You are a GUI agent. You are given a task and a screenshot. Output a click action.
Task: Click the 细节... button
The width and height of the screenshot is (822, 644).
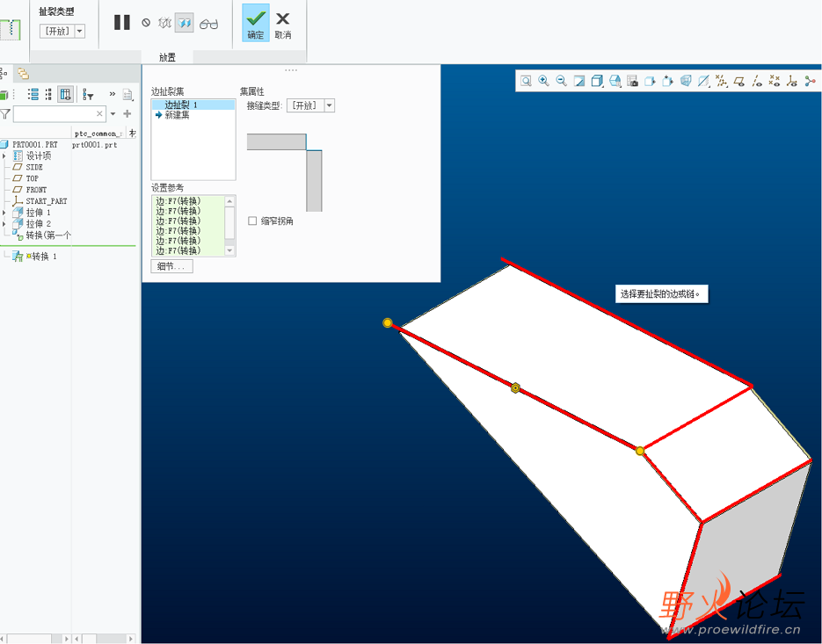pos(171,266)
